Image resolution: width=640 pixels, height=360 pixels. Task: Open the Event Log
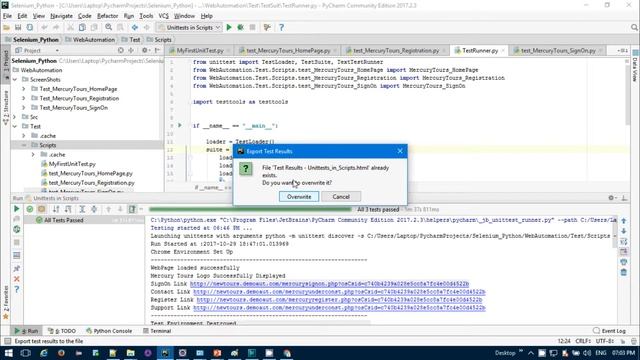tap(609, 331)
